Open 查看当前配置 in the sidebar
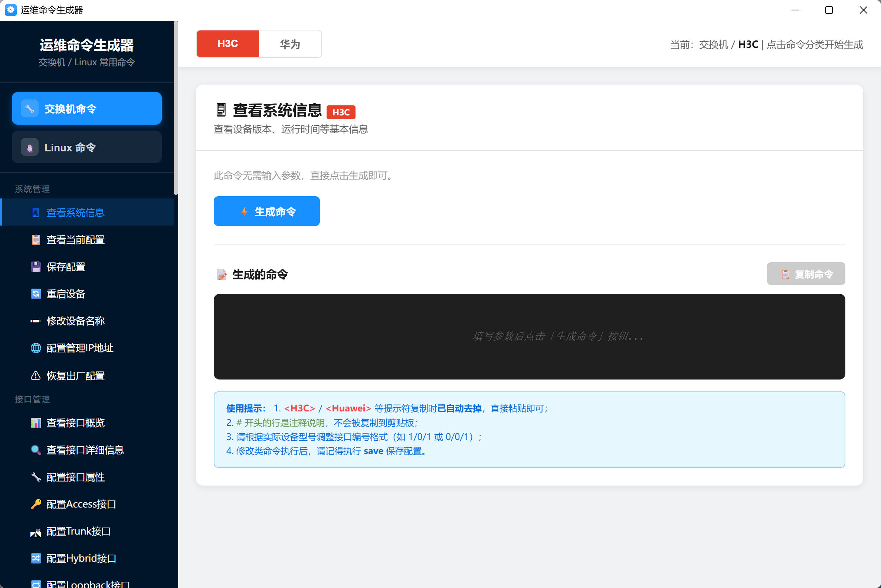Screen dimensions: 881x588 (87, 240)
